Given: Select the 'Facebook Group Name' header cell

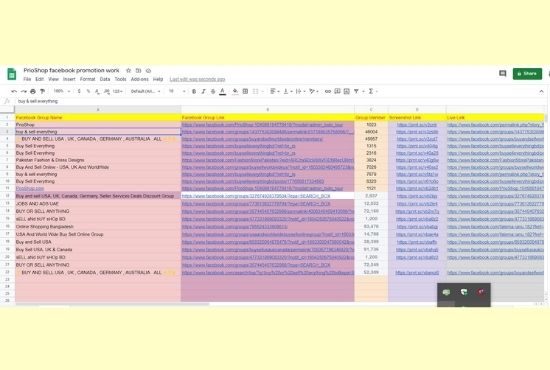Looking at the screenshot, I should click(x=98, y=117).
